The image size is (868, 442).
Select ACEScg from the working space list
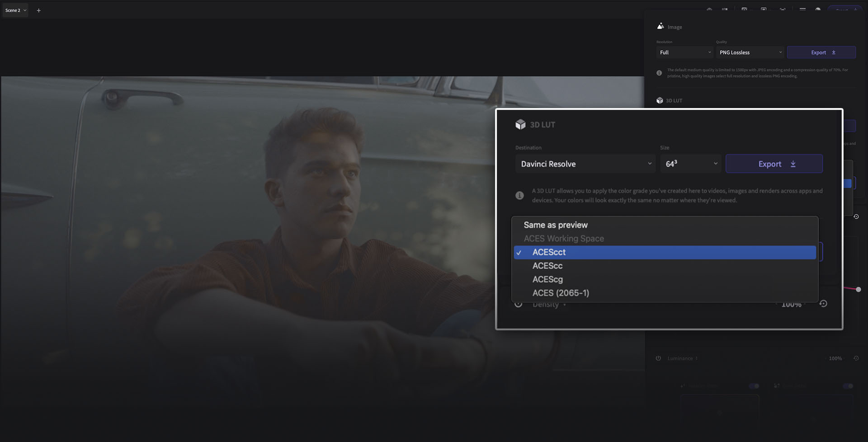(547, 279)
